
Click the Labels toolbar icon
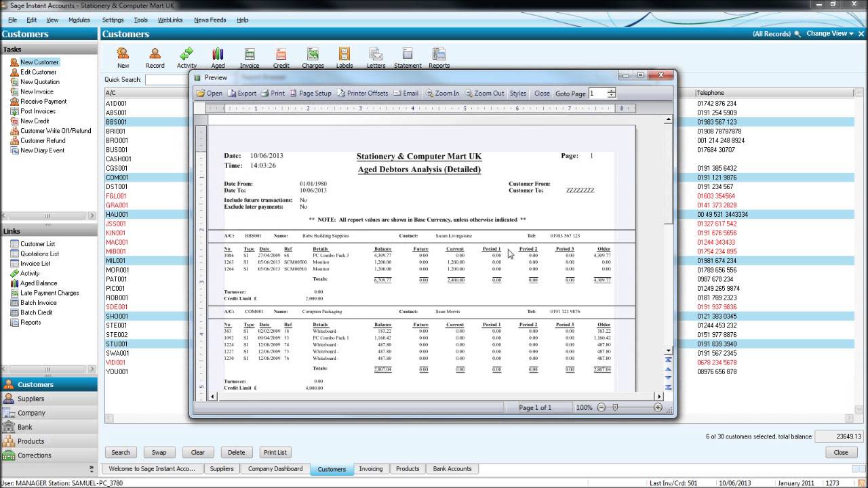pos(344,58)
